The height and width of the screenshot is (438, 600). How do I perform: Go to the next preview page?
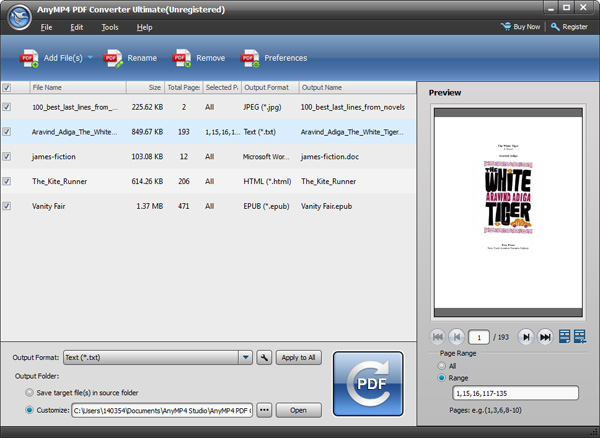click(526, 337)
